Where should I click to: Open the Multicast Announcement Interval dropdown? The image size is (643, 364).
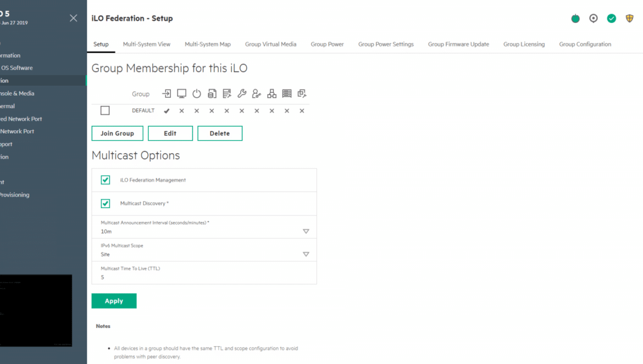tap(204, 227)
